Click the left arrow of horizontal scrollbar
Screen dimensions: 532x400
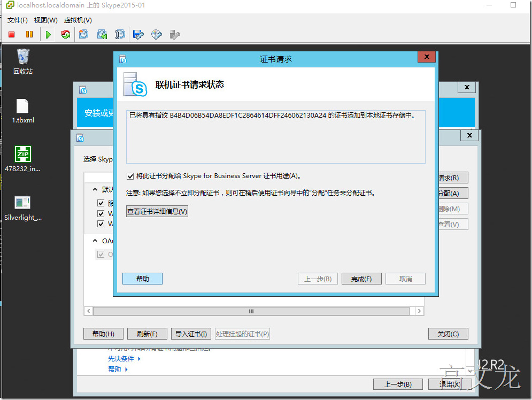[89, 311]
